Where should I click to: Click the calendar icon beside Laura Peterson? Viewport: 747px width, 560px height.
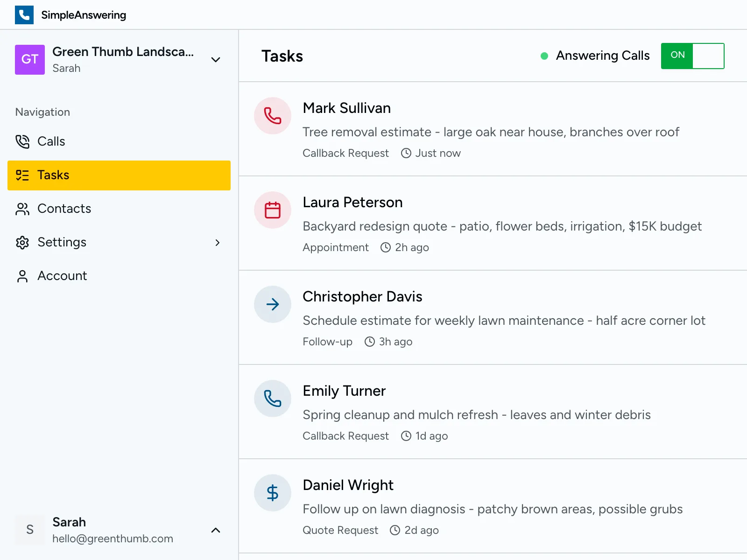(273, 210)
